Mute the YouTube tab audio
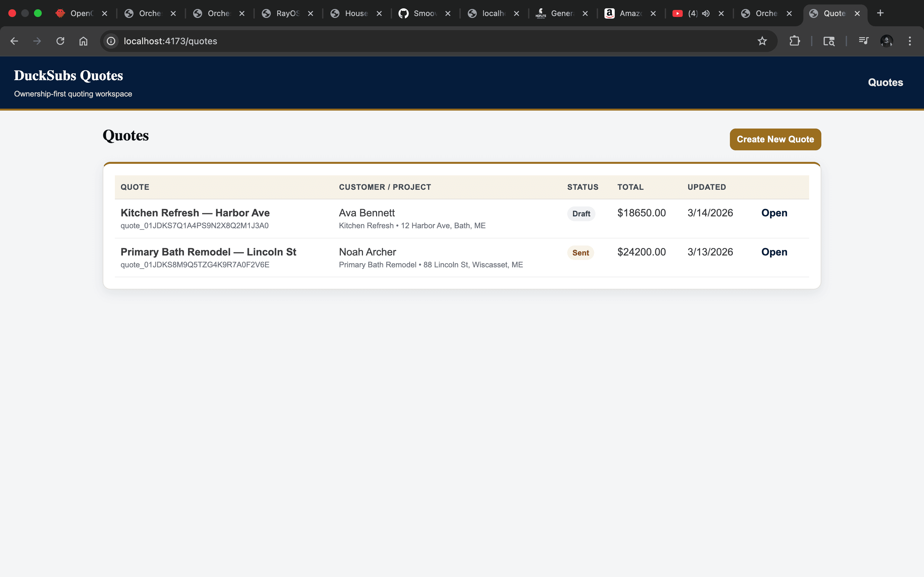This screenshot has height=577, width=924. (705, 13)
